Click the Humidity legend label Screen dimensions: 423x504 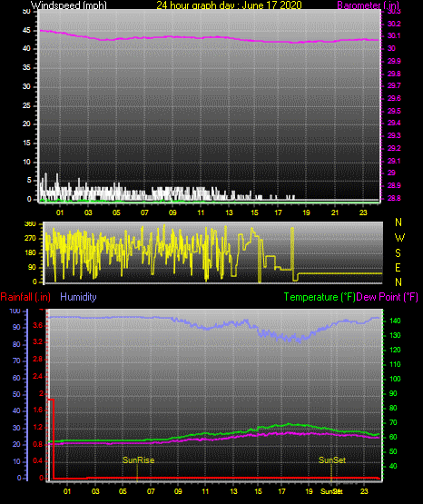click(x=78, y=297)
